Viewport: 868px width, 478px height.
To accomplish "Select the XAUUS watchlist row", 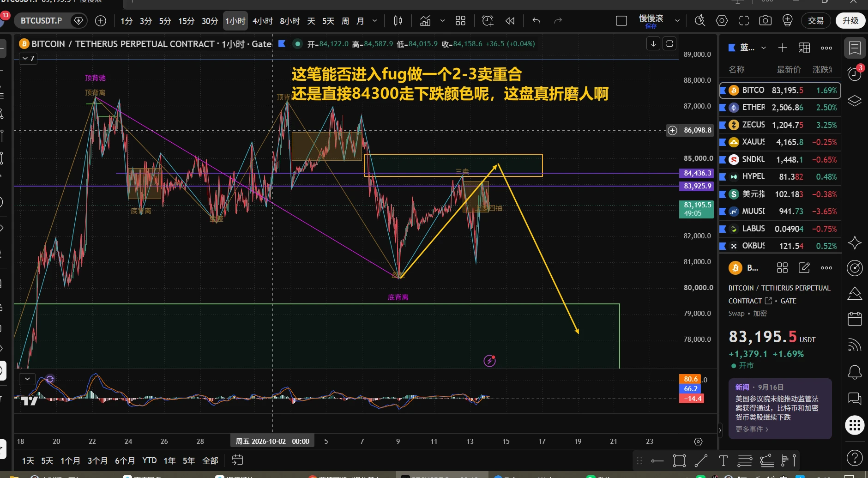I will pos(780,142).
